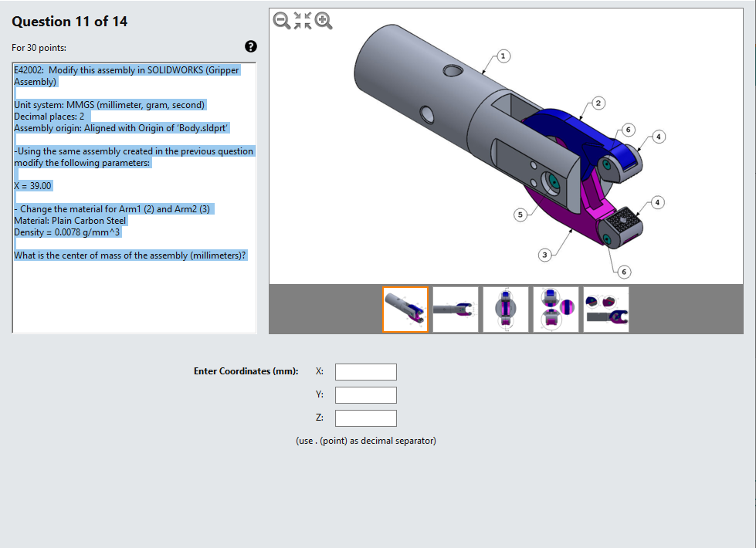
Task: Click balloon 5 near the pin
Action: (x=520, y=215)
